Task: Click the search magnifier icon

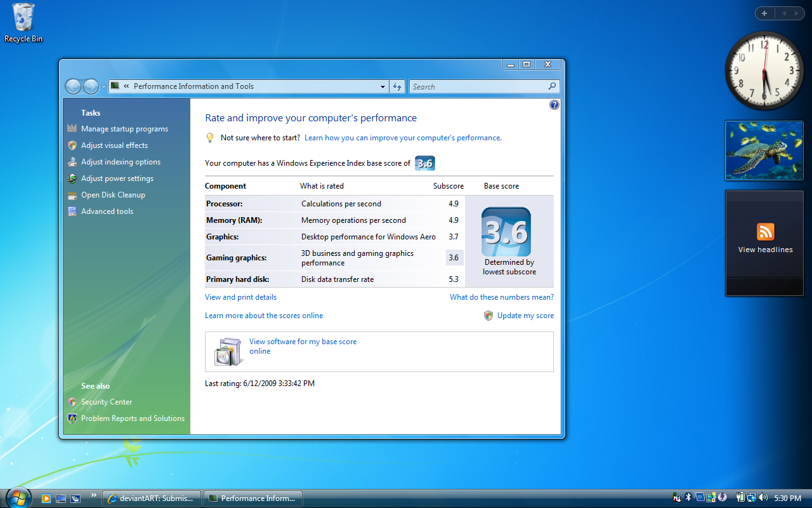Action: 552,86
